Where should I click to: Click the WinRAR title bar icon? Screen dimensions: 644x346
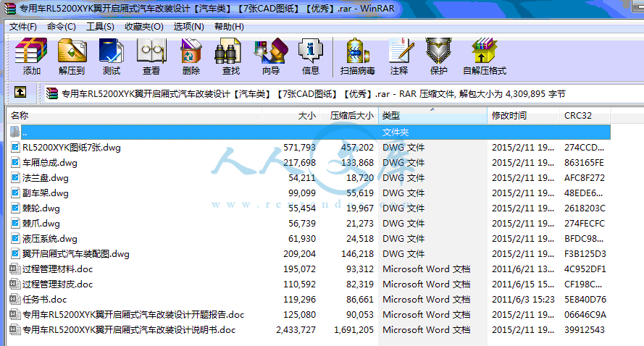coord(9,8)
